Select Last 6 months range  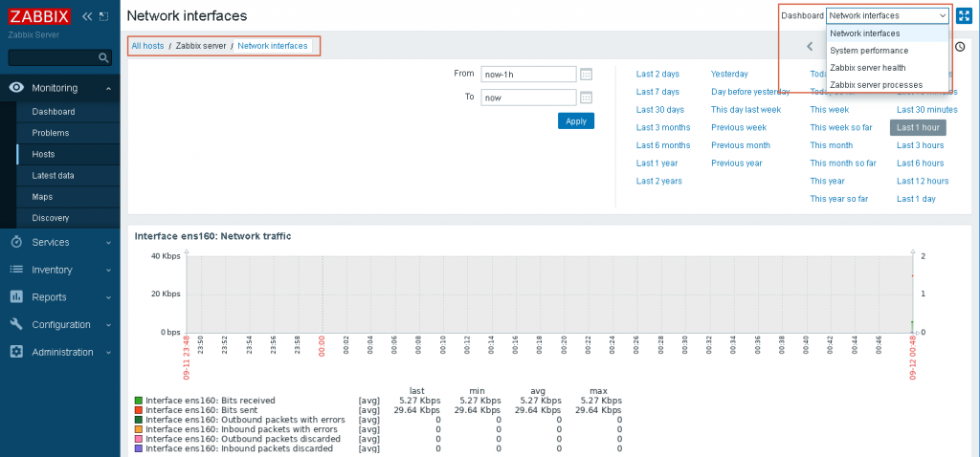pos(663,145)
